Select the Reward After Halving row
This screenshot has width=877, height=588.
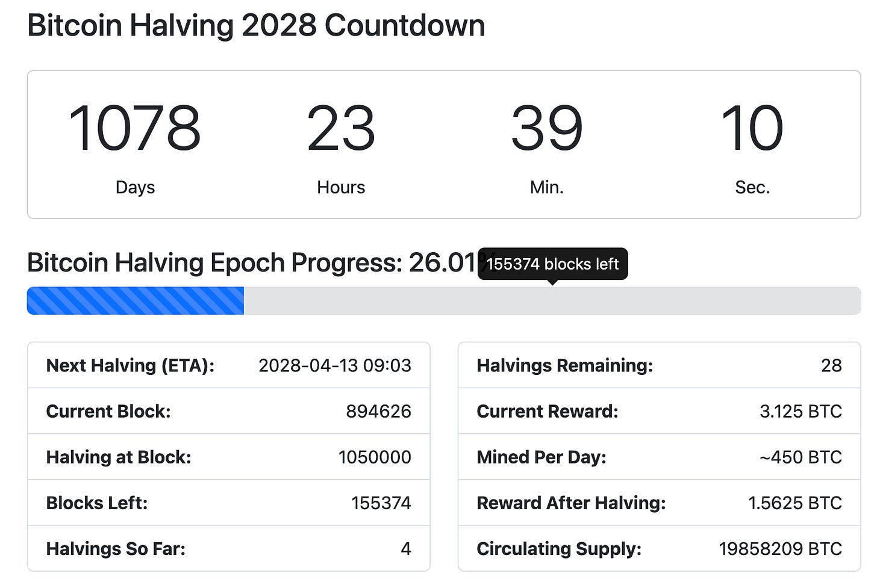(x=659, y=503)
